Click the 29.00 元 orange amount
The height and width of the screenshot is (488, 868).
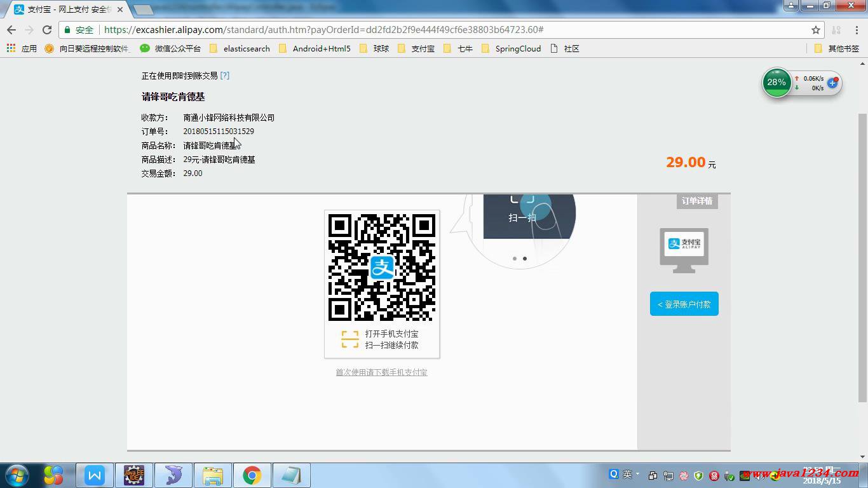(691, 163)
